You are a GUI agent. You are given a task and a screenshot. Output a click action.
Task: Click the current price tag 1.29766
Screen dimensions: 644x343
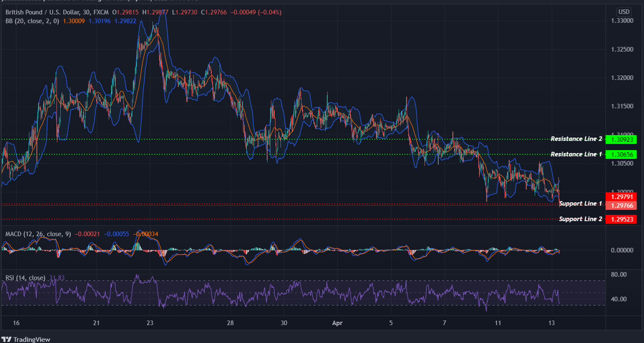(x=622, y=206)
